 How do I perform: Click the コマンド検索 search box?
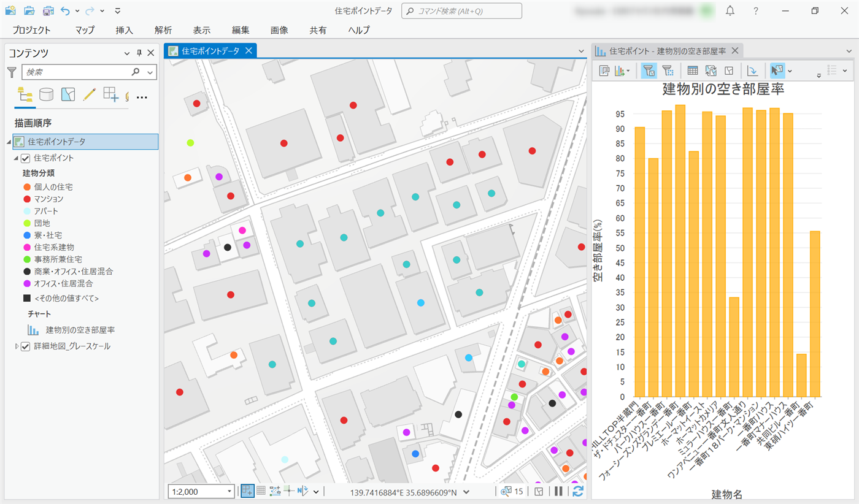coord(461,11)
